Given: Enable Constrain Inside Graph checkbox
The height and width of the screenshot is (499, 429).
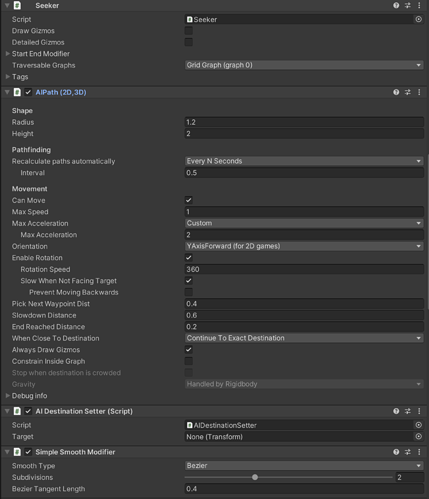Looking at the screenshot, I should 189,361.
